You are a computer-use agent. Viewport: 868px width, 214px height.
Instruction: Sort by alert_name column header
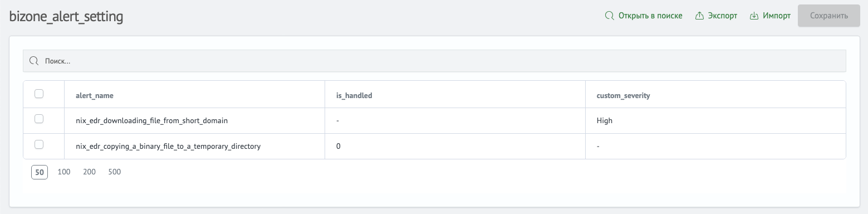click(x=95, y=96)
